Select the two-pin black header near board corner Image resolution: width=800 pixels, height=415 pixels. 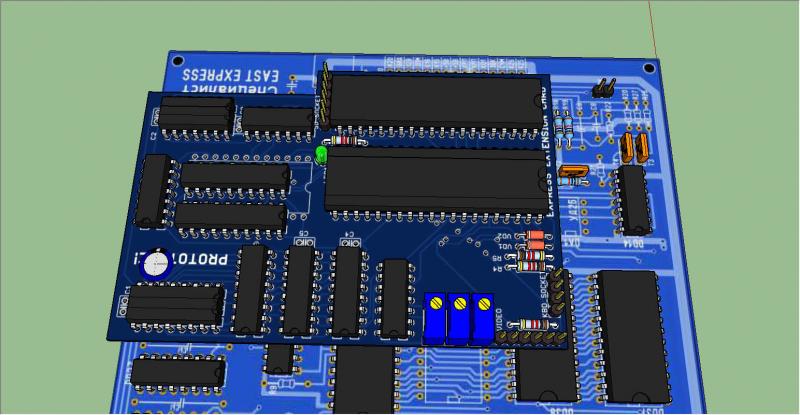(x=603, y=88)
